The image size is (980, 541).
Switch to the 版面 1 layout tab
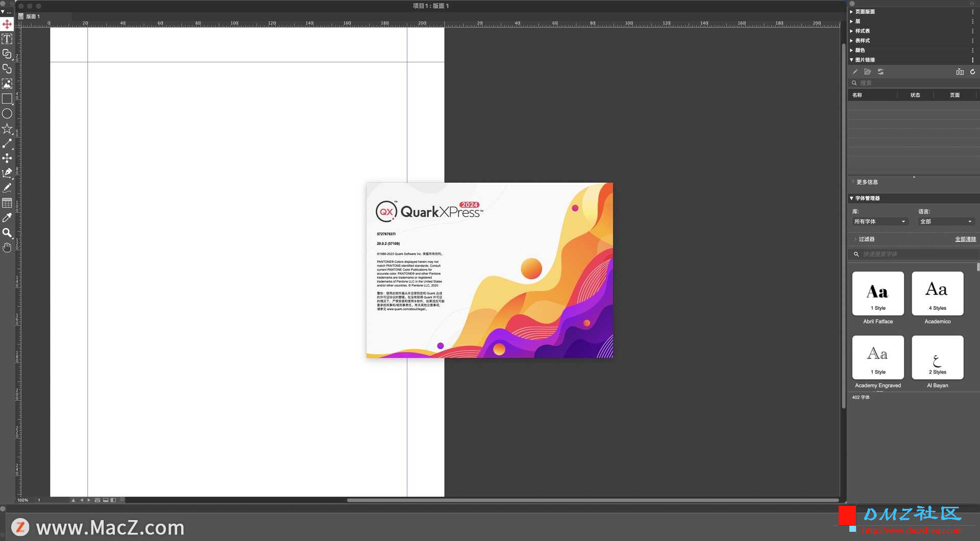pos(33,17)
